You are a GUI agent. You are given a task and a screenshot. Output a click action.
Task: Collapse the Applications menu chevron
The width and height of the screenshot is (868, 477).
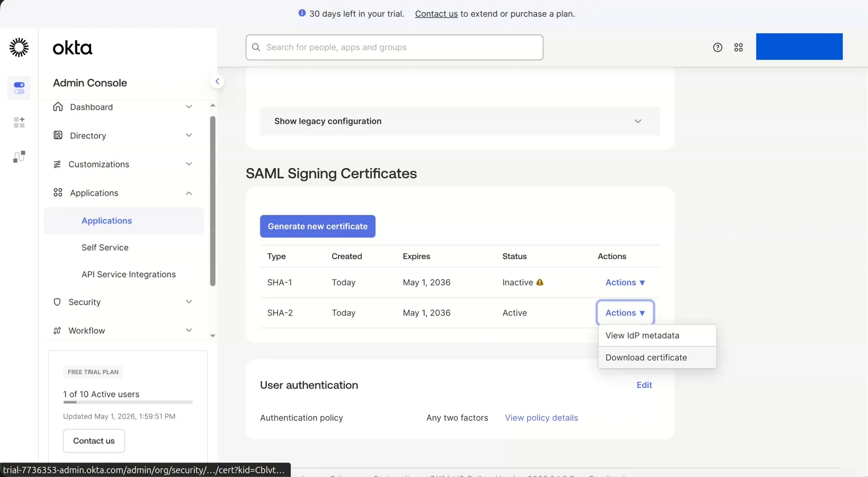pos(189,193)
